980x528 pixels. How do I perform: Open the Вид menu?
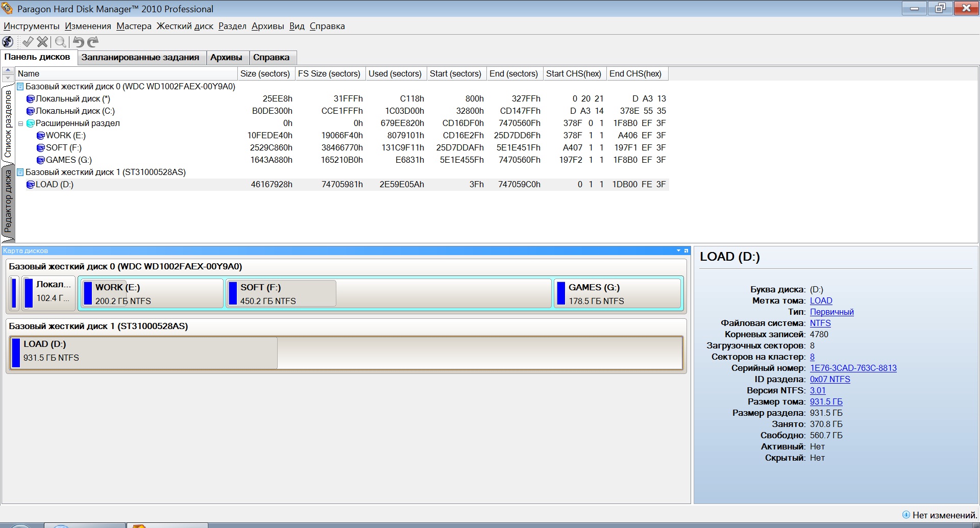[297, 26]
